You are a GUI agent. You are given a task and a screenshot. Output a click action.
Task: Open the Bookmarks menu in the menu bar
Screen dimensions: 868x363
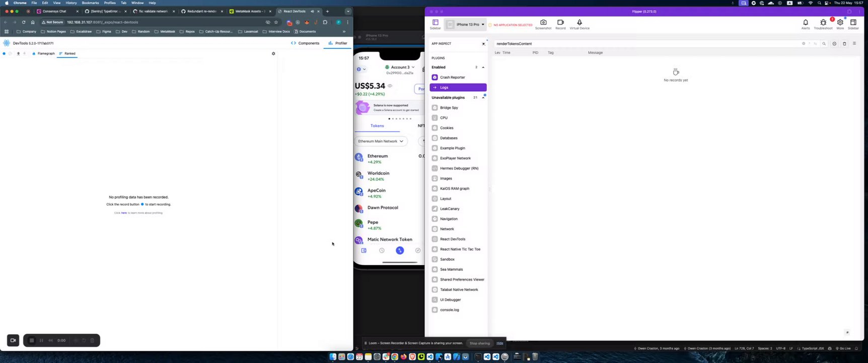pos(90,3)
